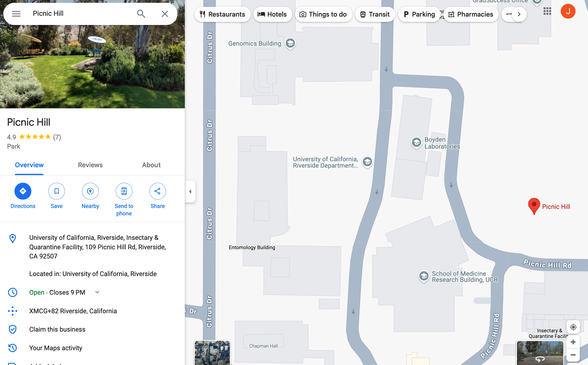Click Claim this business link

57,329
